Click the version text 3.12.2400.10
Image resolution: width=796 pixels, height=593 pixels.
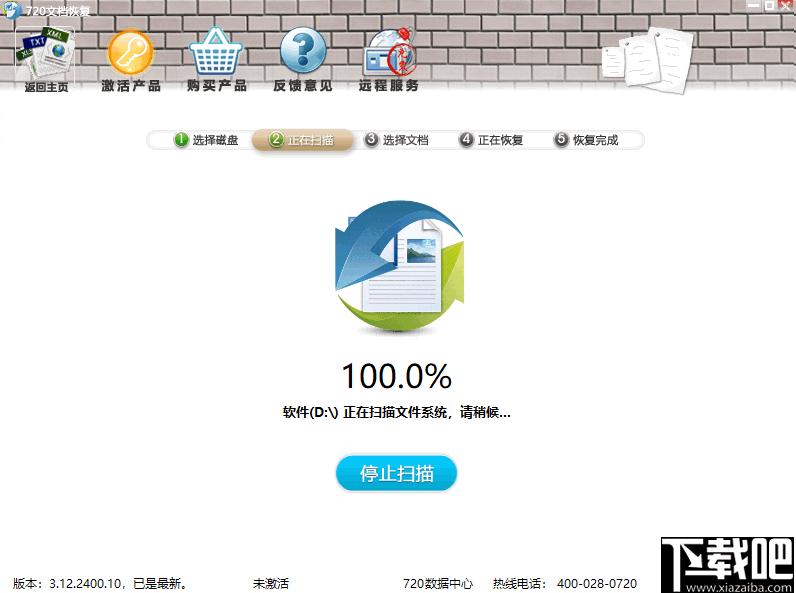pyautogui.click(x=85, y=583)
